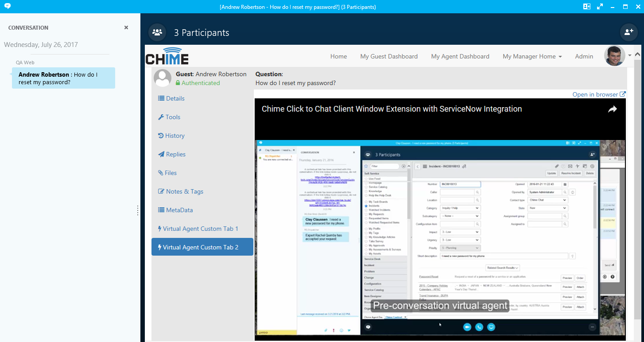Select the History tab
The image size is (644, 342).
point(202,136)
